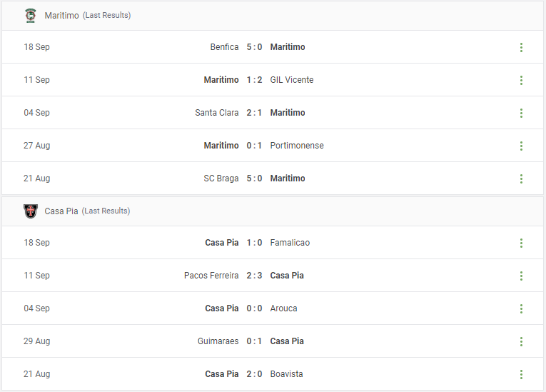Open three-dot menu for Maritimo vs GIL Vicente
546x392 pixels.
click(521, 80)
